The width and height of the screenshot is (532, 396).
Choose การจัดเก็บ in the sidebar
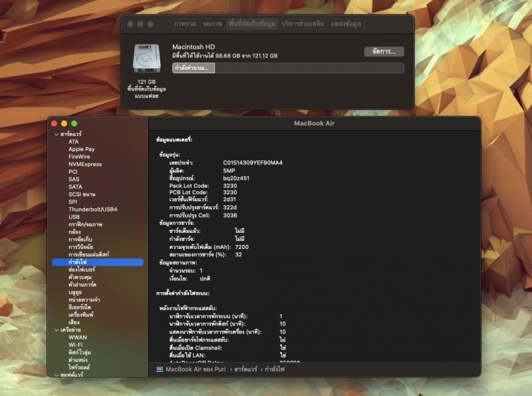[x=80, y=240]
